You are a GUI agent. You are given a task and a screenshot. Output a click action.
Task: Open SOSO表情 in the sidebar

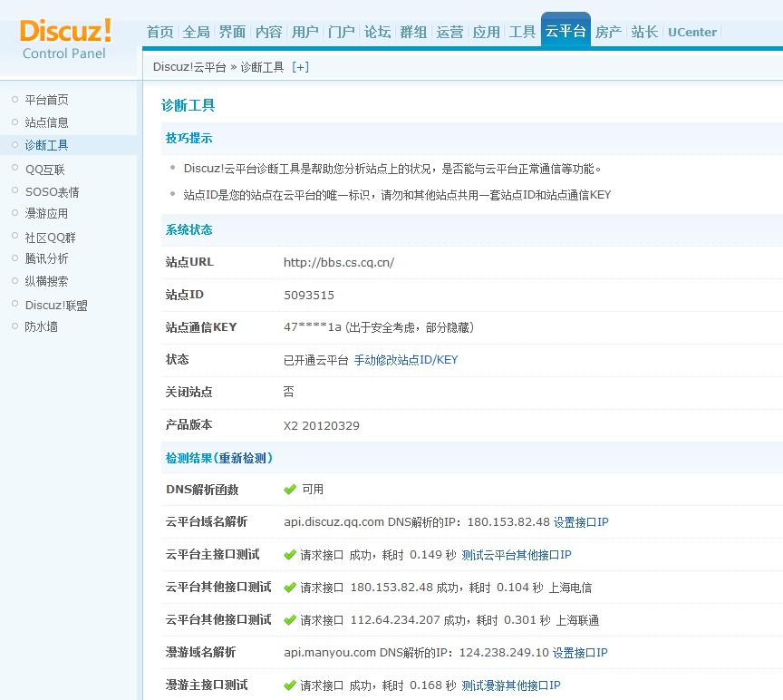pyautogui.click(x=52, y=192)
